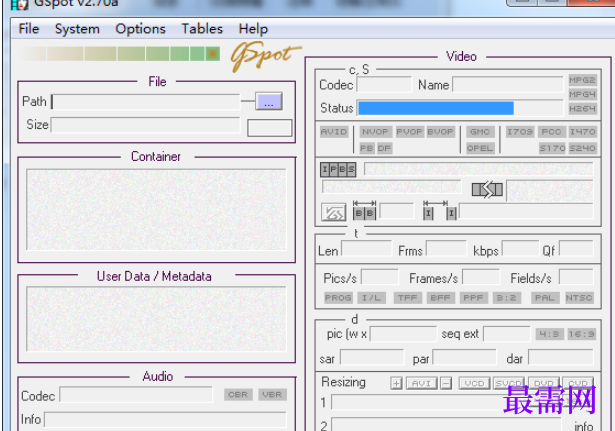Click the green gradient progress strip
The height and width of the screenshot is (431, 615).
(120, 54)
